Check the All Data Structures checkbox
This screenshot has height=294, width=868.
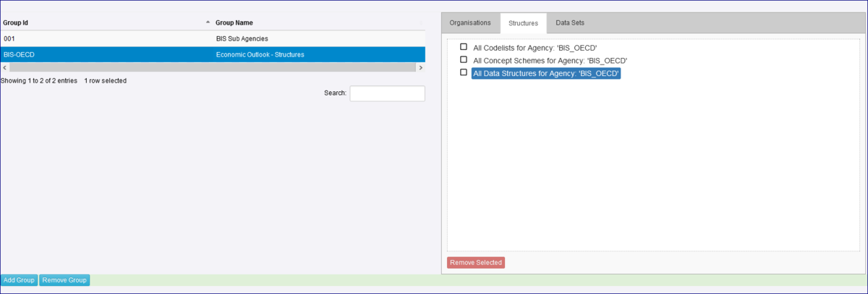[464, 72]
